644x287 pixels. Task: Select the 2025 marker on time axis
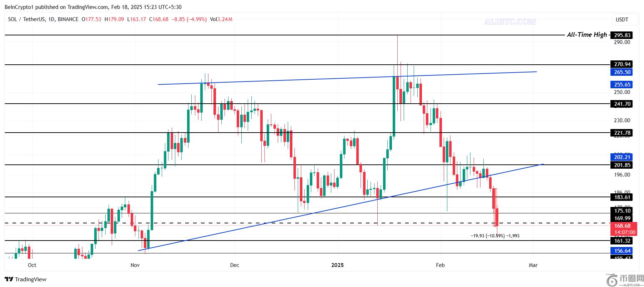click(x=337, y=265)
